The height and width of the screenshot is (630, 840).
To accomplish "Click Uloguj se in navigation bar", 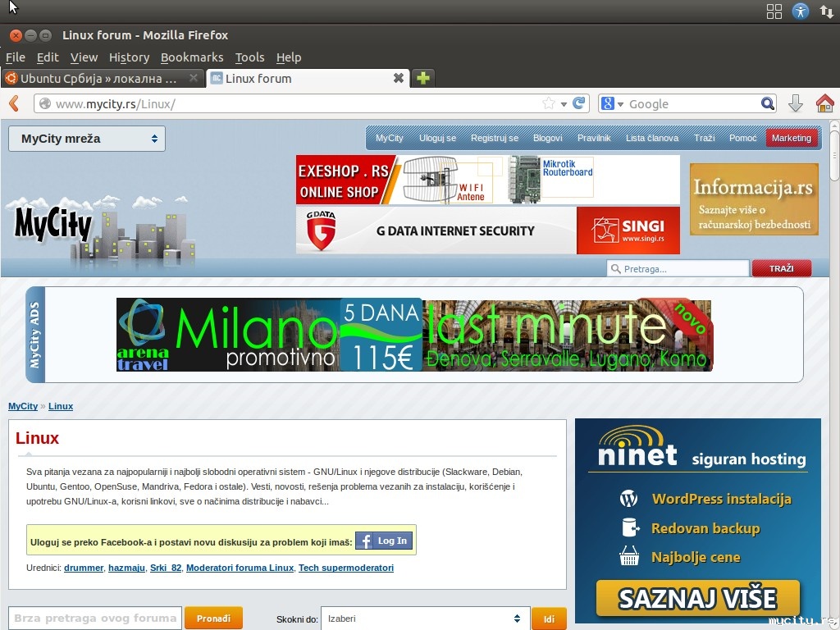I will coord(438,138).
